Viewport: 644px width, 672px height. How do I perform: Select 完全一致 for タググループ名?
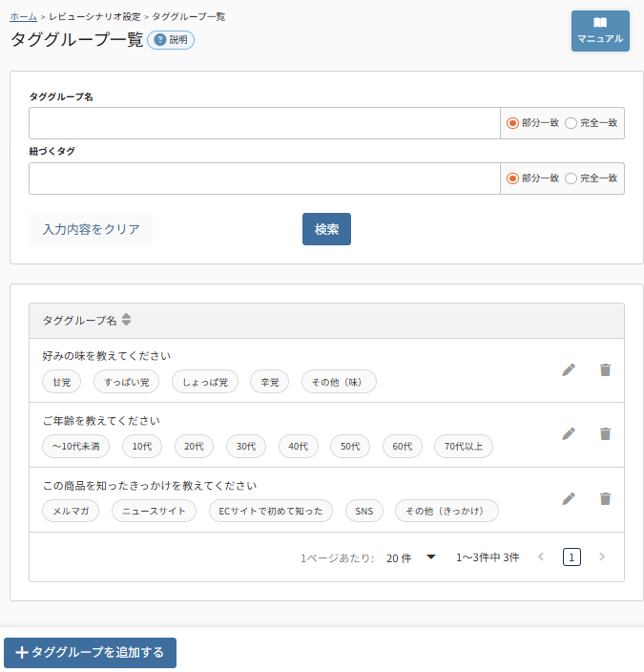(571, 123)
